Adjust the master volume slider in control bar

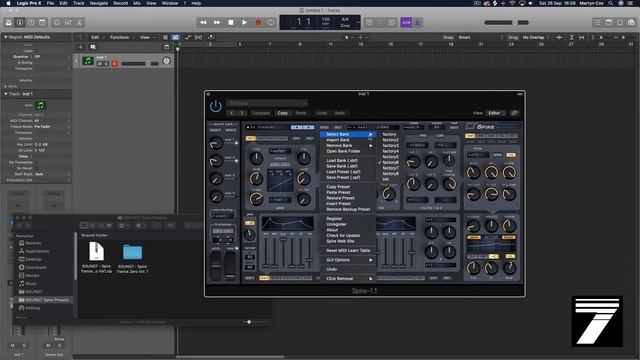(506, 22)
